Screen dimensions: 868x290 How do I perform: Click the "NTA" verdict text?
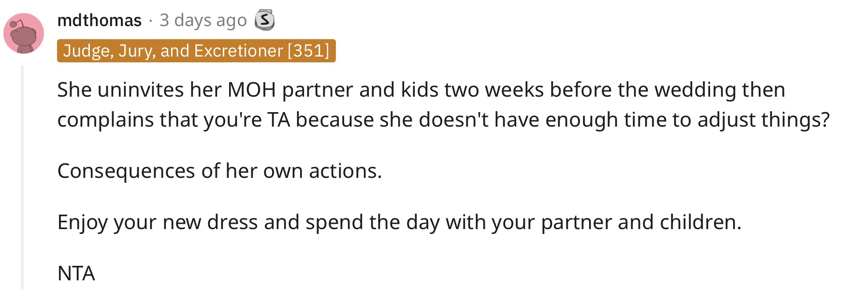[76, 274]
